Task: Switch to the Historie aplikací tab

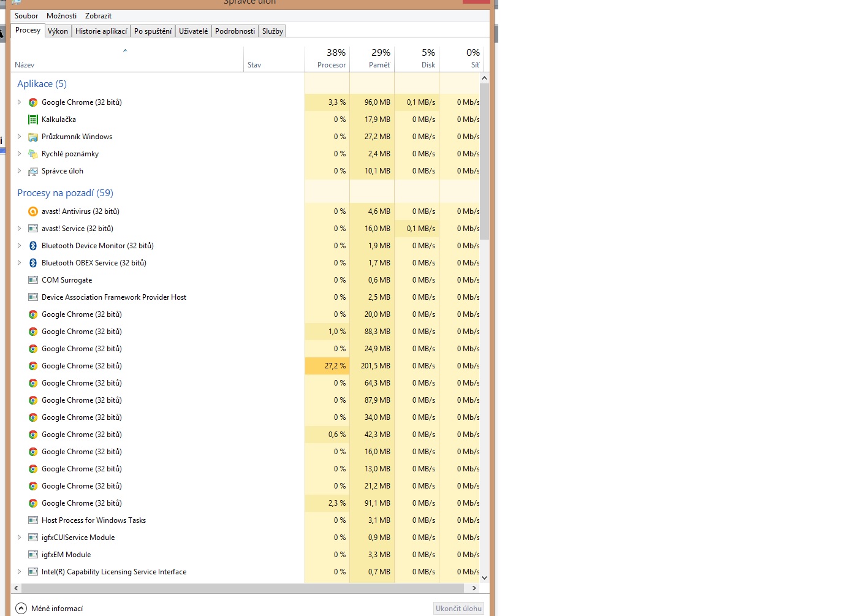Action: pos(101,31)
